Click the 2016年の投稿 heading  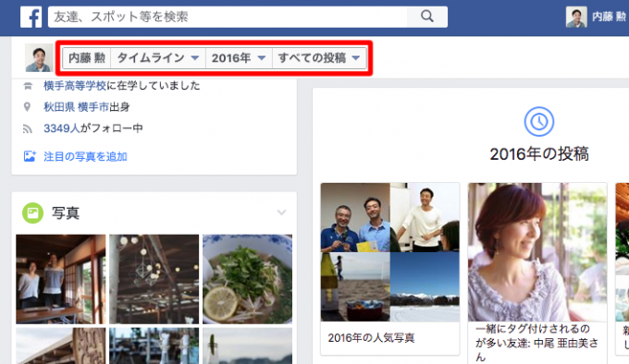539,153
